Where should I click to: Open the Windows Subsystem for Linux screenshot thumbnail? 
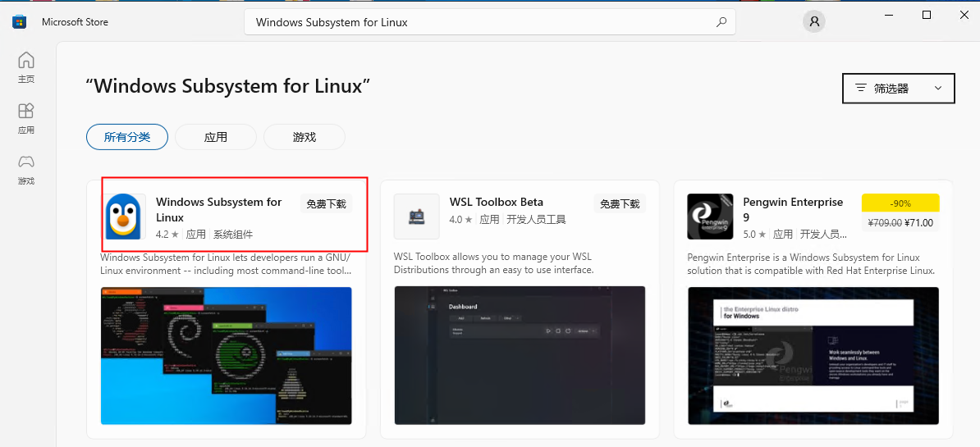point(227,355)
